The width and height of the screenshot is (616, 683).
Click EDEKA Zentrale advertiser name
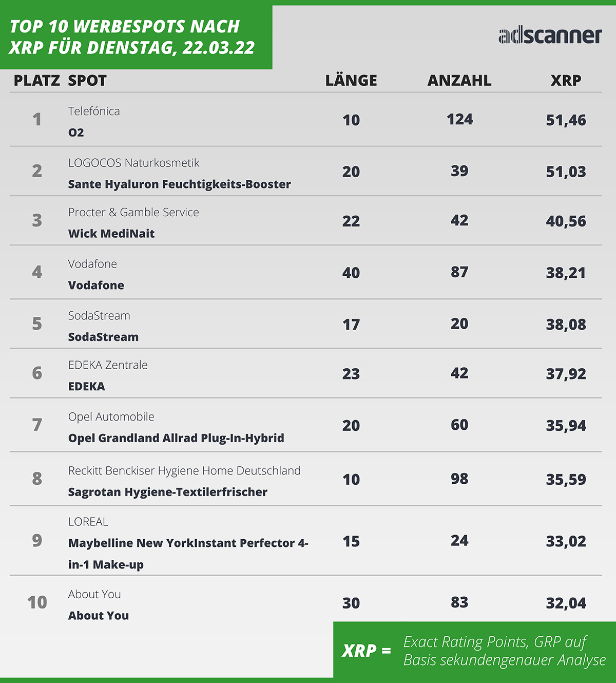click(108, 365)
